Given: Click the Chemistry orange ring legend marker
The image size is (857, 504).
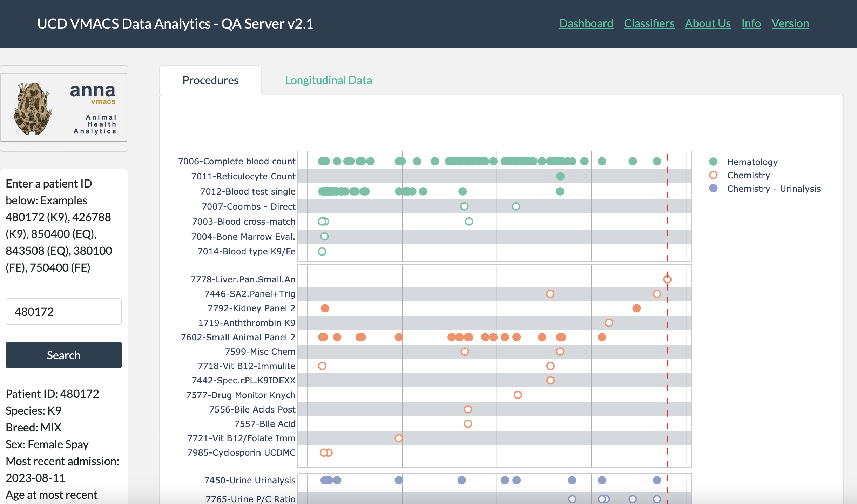Looking at the screenshot, I should coord(713,175).
